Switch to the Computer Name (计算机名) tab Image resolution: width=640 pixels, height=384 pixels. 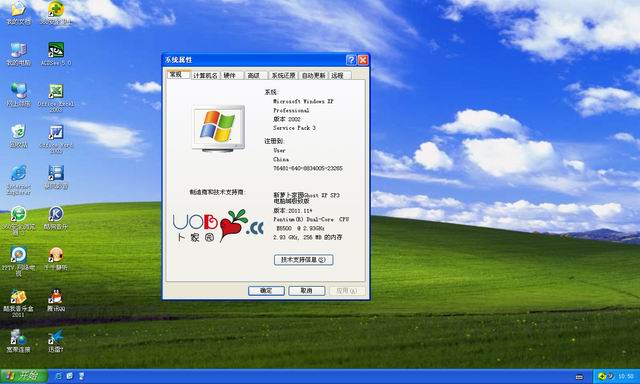tap(205, 75)
